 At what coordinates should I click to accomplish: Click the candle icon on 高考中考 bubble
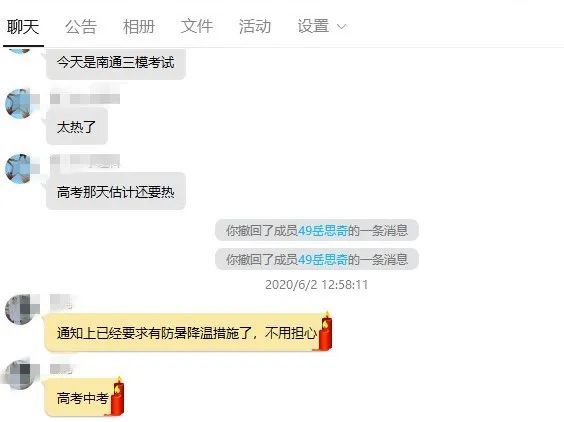[x=118, y=396]
